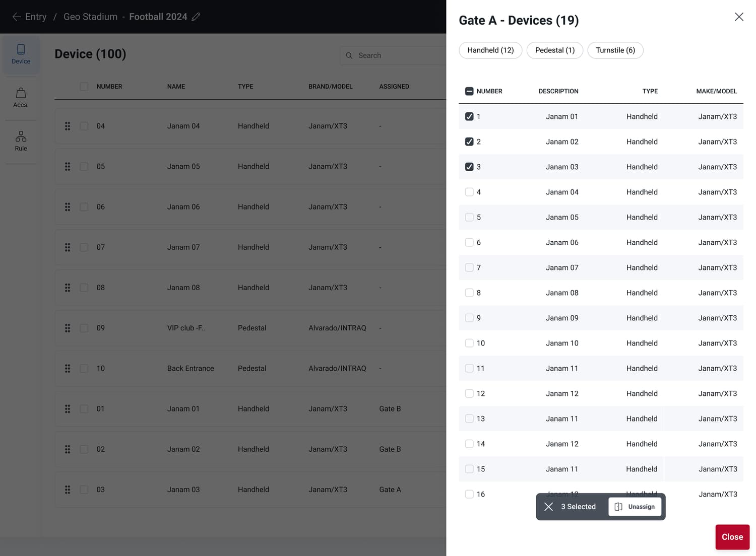Image resolution: width=756 pixels, height=556 pixels.
Task: Open the Rule sidebar section
Action: tap(21, 142)
